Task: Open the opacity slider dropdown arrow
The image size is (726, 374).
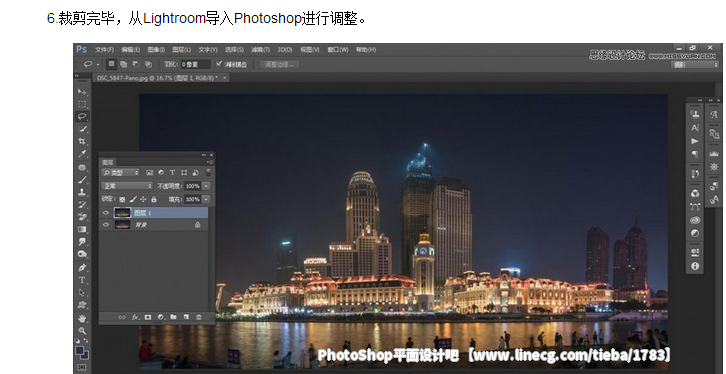Action: coord(206,186)
